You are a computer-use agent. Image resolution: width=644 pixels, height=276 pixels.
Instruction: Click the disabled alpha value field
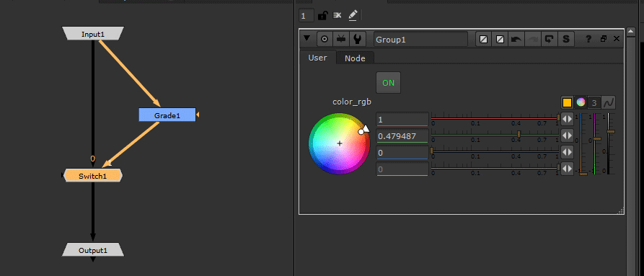402,169
